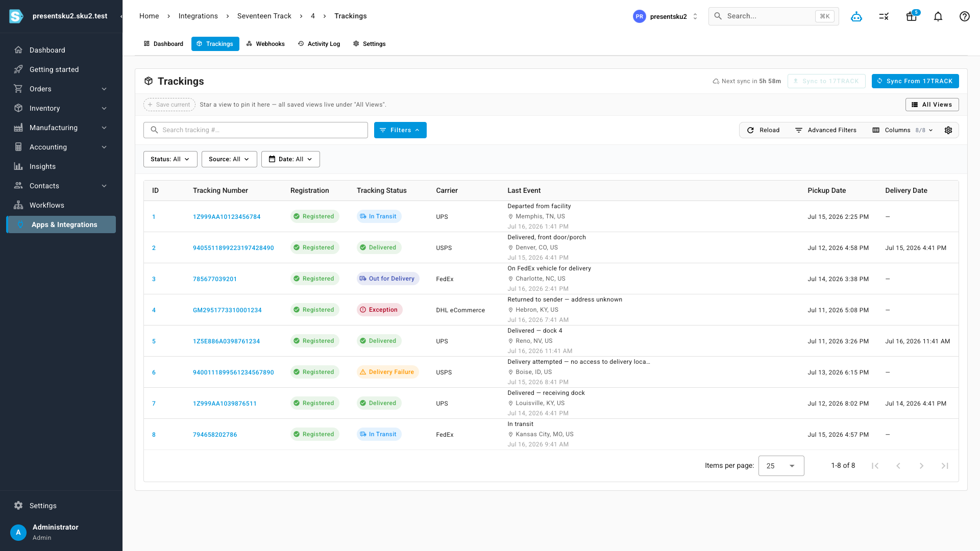Viewport: 980px width, 551px height.
Task: Go to last page of results
Action: [x=945, y=466]
